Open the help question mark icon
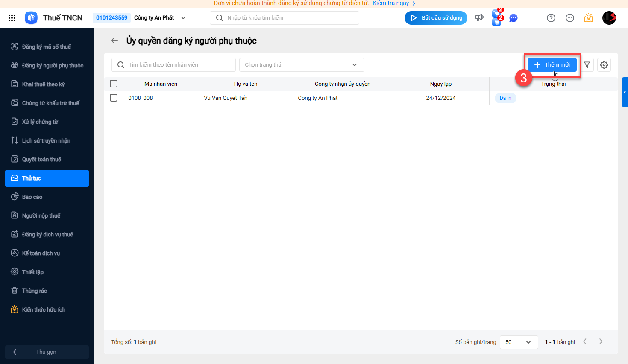This screenshot has width=628, height=364. point(551,18)
